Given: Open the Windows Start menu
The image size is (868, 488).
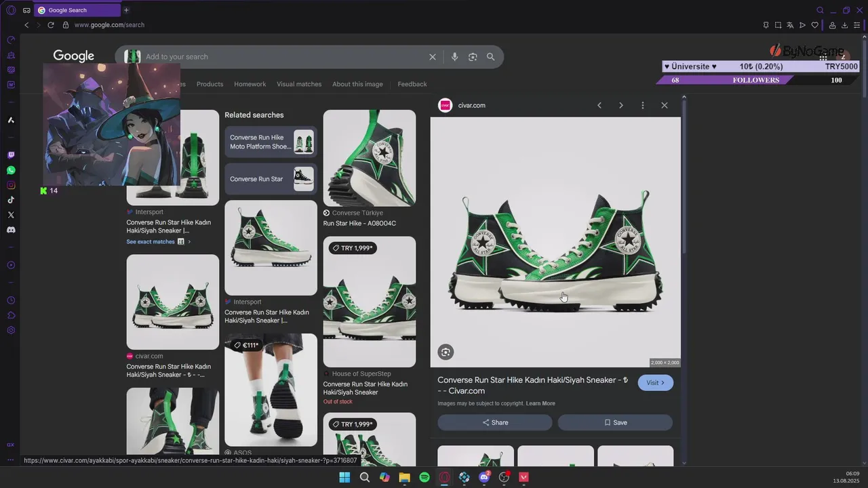Looking at the screenshot, I should tap(344, 477).
